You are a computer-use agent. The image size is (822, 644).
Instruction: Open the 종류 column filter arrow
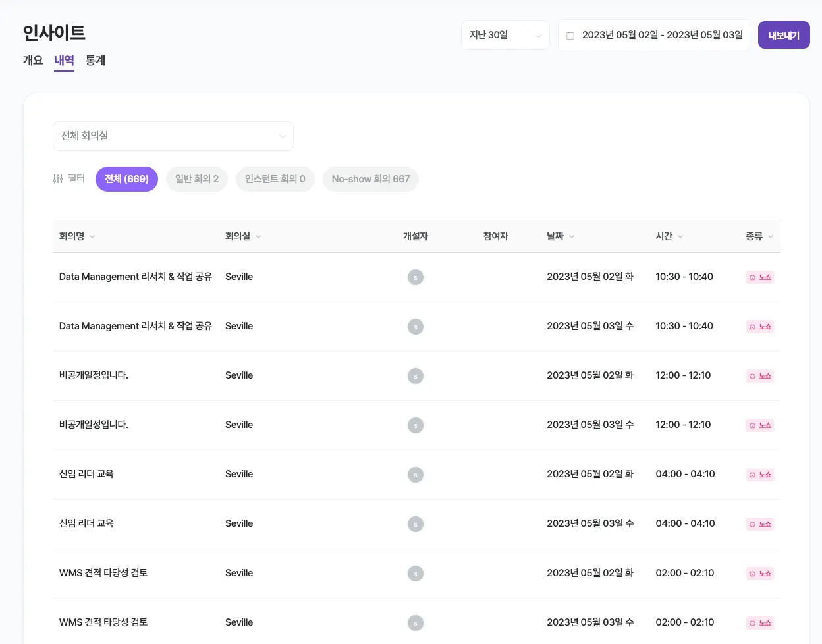pyautogui.click(x=771, y=236)
